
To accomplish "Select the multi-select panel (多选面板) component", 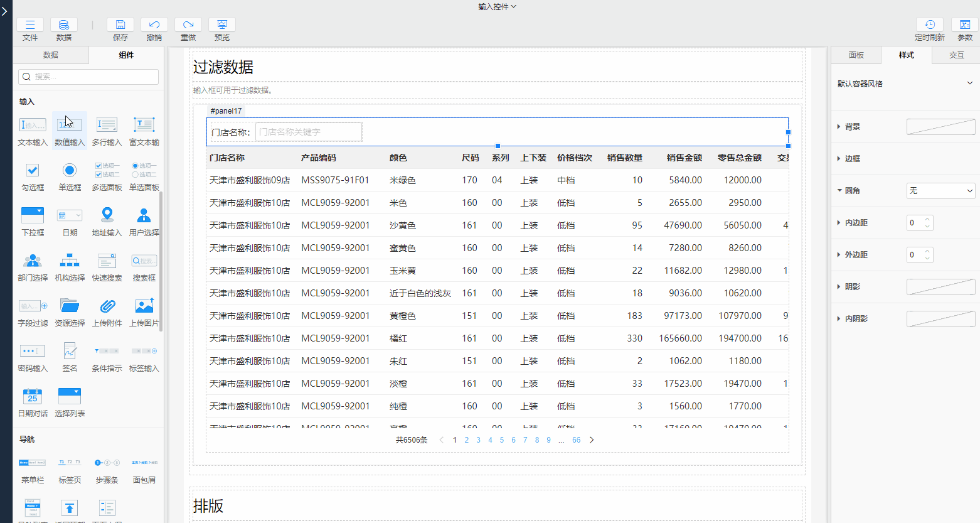I will point(107,170).
